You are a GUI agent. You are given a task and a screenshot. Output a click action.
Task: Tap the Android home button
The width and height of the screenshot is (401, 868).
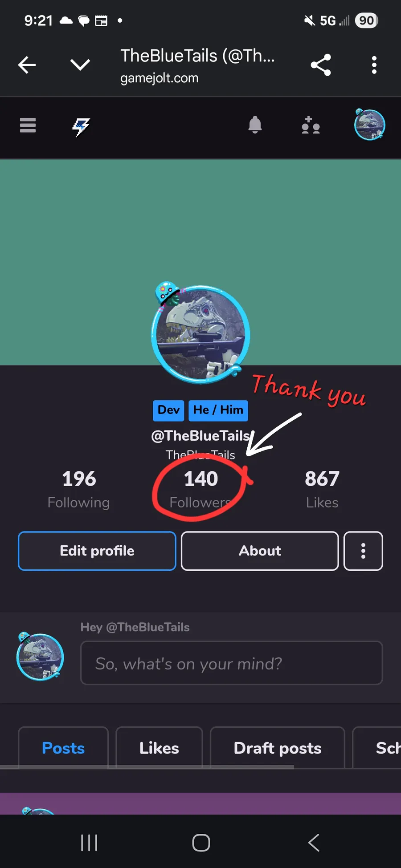click(201, 843)
